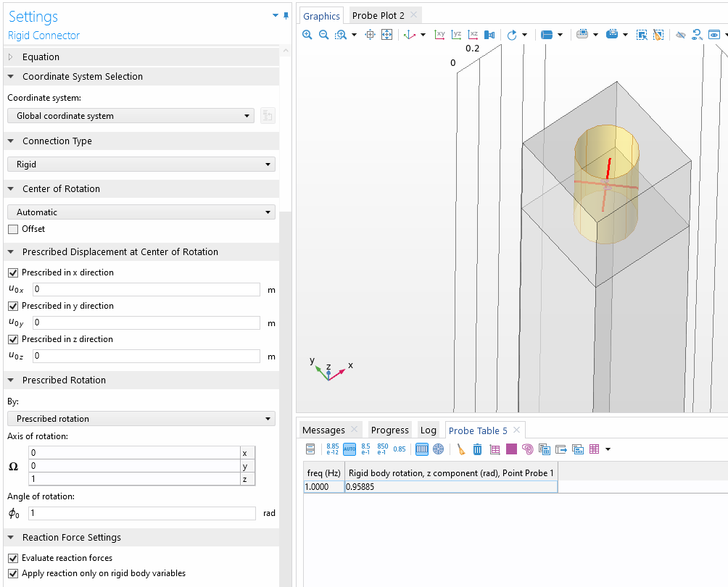
Task: Select the 850e-1 engineering notation option
Action: [383, 449]
